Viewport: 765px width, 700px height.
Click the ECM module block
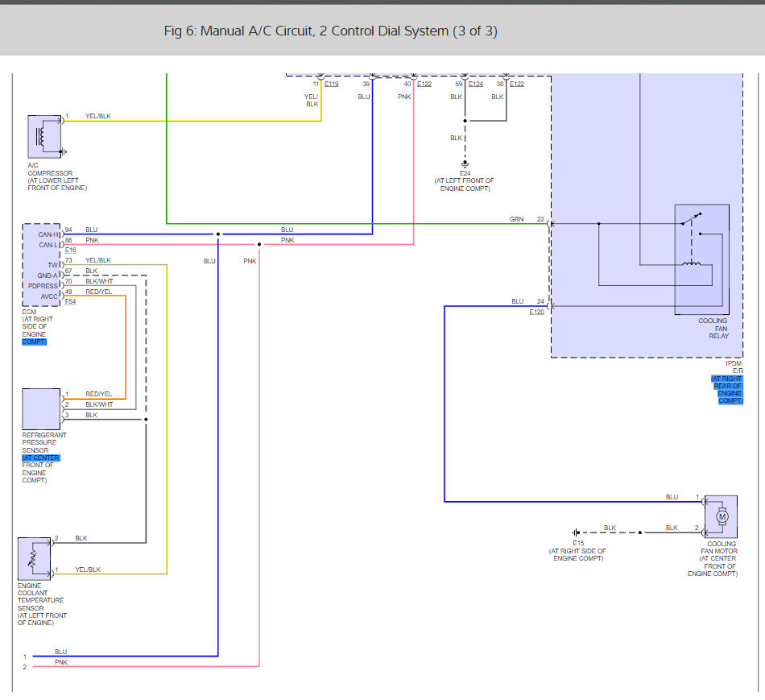click(41, 265)
